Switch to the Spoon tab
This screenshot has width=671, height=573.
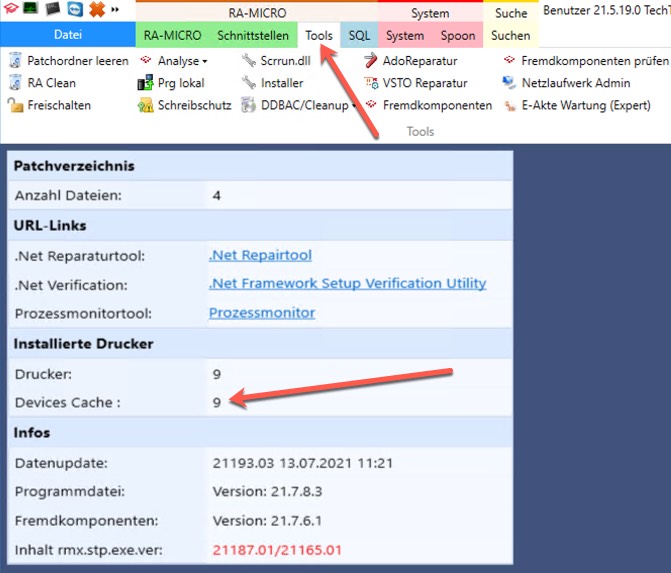458,35
